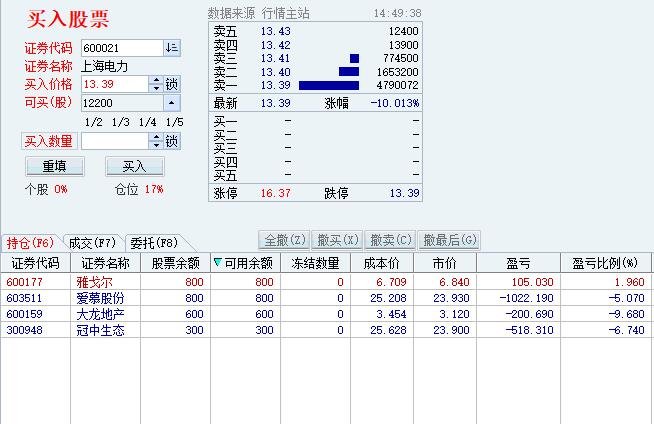Click the 证券代码 input field 600021
Viewport: 654px width, 424px height.
[x=122, y=48]
